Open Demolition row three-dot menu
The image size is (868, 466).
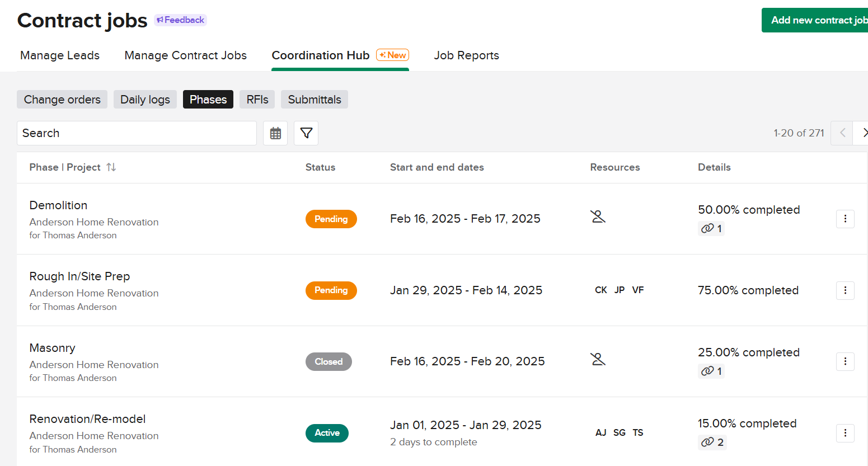click(845, 219)
